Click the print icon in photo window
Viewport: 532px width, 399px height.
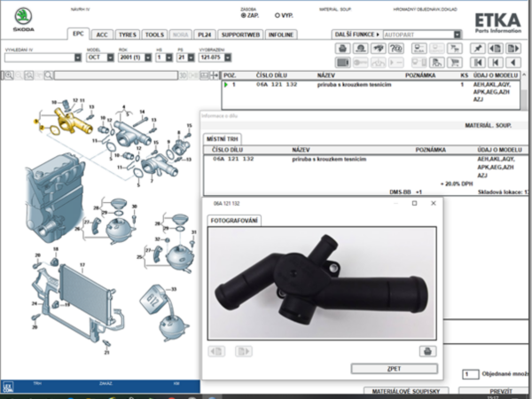pyautogui.click(x=426, y=351)
